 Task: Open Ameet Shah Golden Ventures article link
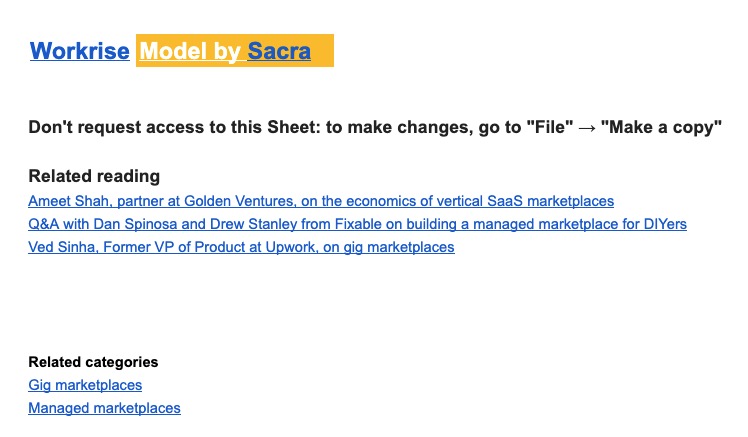(x=321, y=201)
